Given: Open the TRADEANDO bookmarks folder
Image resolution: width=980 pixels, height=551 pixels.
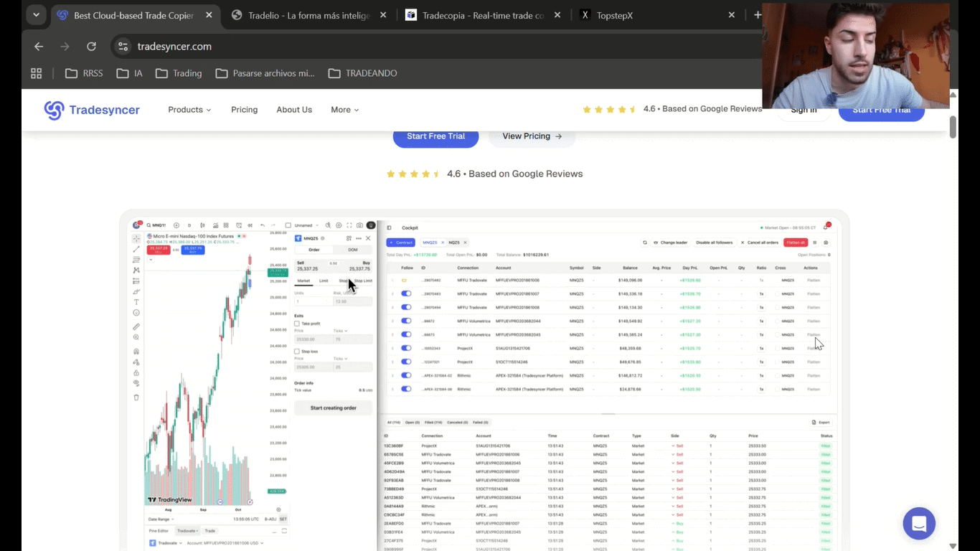Looking at the screenshot, I should [362, 73].
